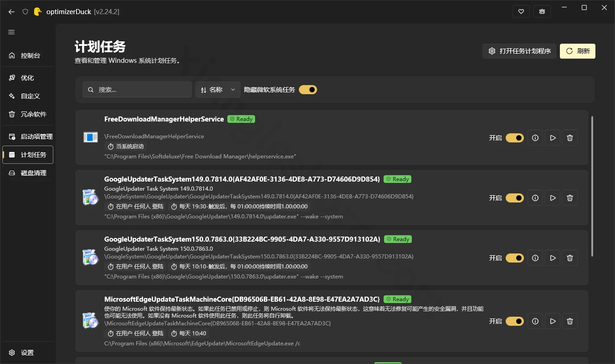Click MicrosoftEdgeUpdateTaskMachineCore installer icon
This screenshot has width=615, height=364.
[x=90, y=321]
